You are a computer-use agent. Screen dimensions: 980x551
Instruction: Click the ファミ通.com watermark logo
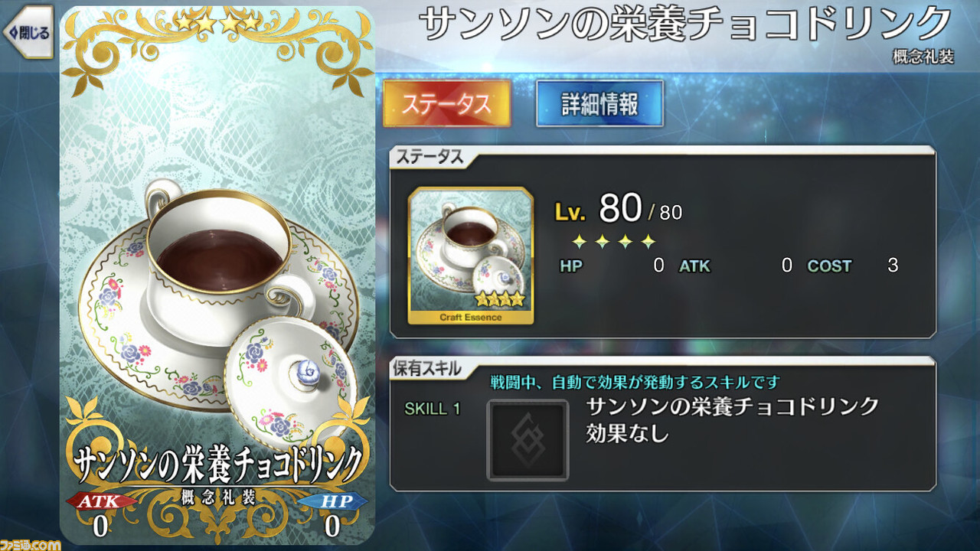31,544
